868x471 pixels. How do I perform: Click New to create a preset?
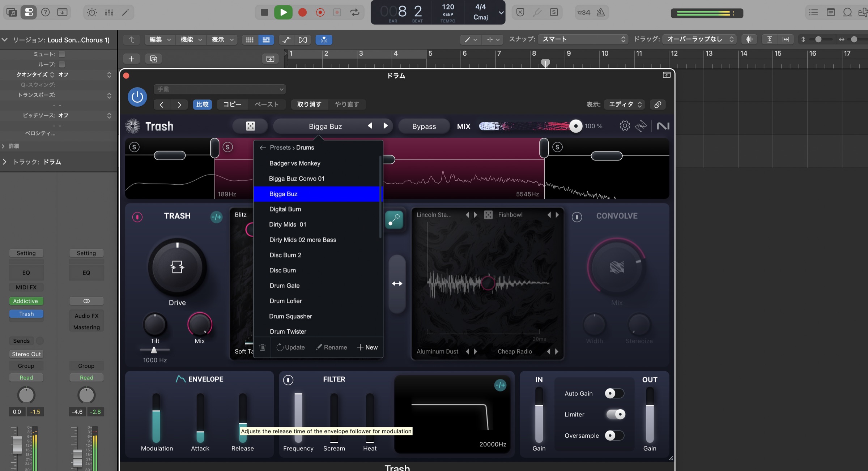point(367,347)
